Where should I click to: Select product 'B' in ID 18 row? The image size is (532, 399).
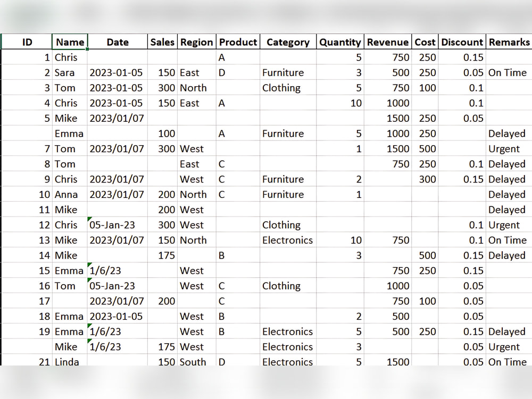(x=238, y=316)
